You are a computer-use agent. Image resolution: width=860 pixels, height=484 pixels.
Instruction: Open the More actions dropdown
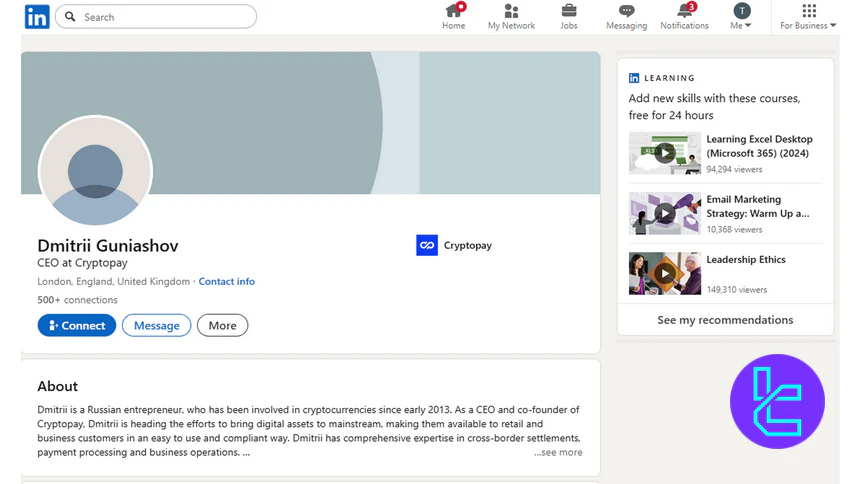tap(222, 325)
